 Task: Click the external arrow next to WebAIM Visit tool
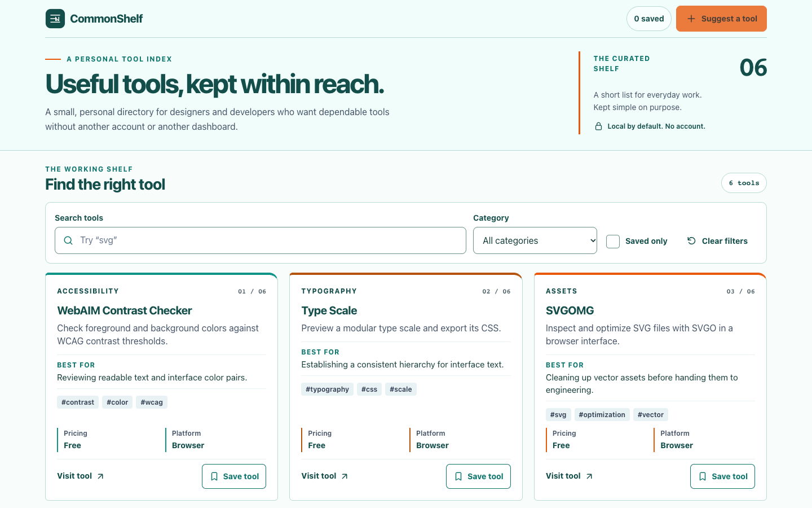click(x=100, y=476)
